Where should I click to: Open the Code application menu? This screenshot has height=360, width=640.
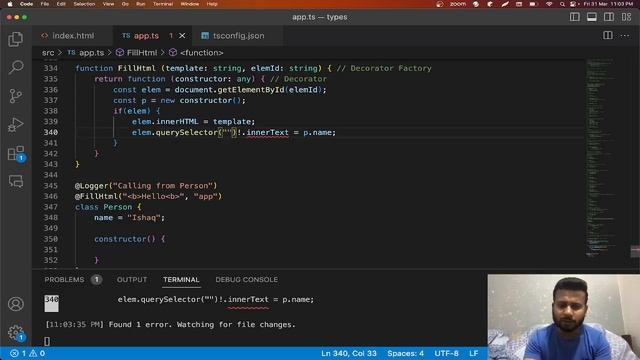27,4
